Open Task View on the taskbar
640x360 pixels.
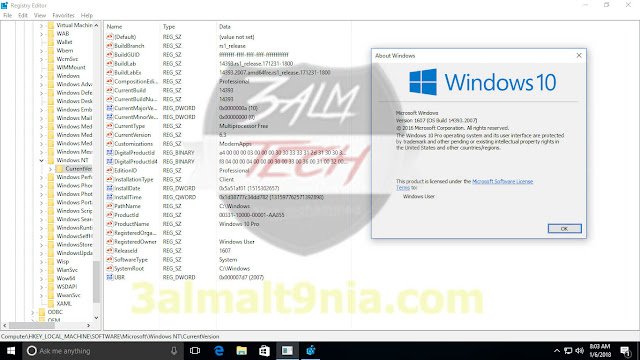(x=195, y=351)
